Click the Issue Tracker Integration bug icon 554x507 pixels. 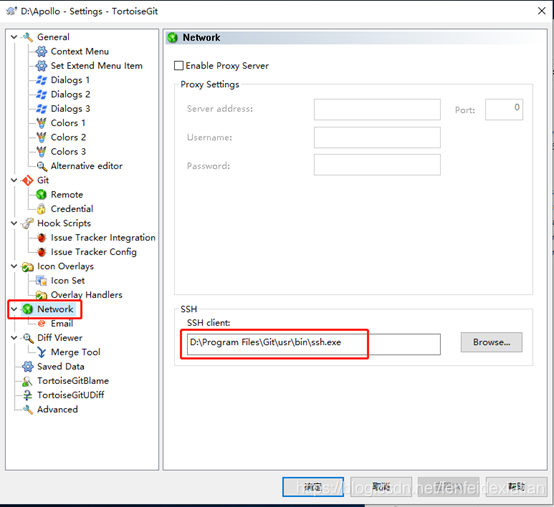pyautogui.click(x=41, y=237)
